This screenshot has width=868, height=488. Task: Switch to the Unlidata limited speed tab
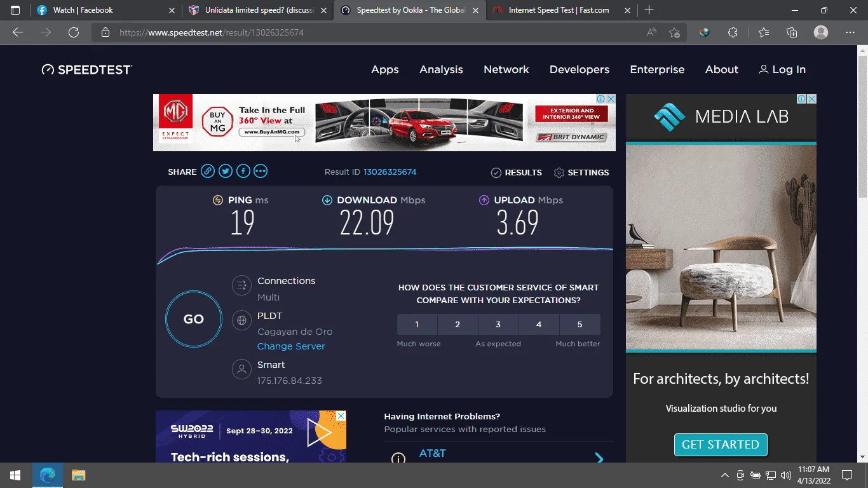tap(258, 10)
